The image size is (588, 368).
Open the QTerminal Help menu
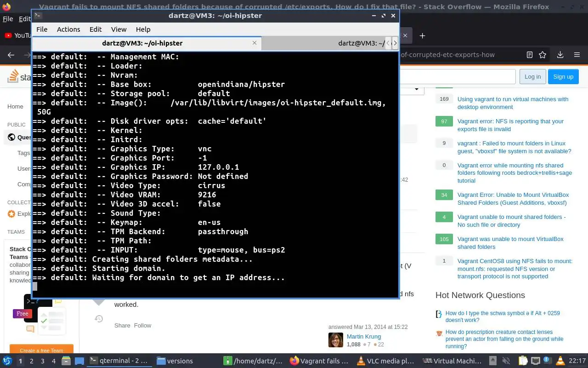point(143,29)
